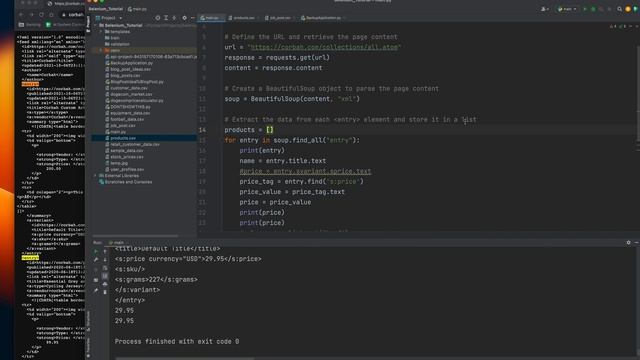Select blog_post_ideas.csv in project tree
This screenshot has width=640, height=360.
128,69
